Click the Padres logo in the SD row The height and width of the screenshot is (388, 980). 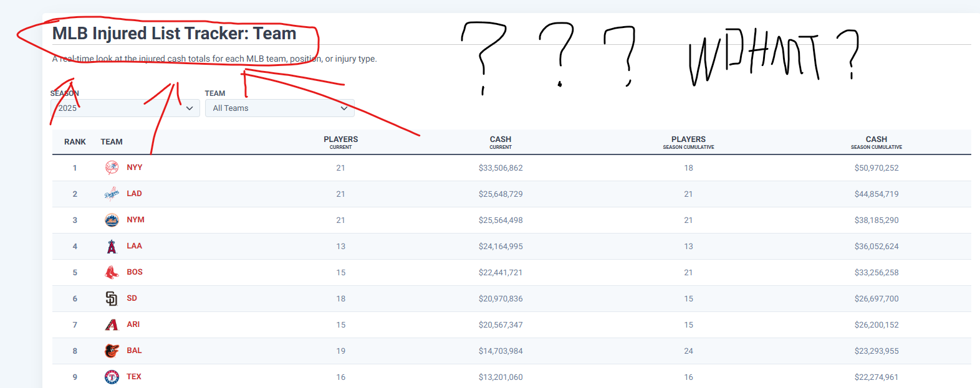(x=112, y=298)
